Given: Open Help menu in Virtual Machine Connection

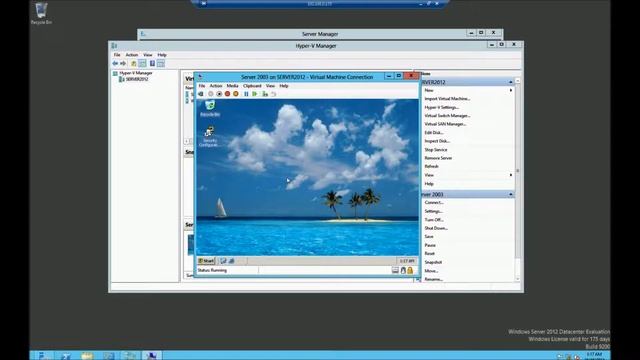Looking at the screenshot, I should 284,86.
